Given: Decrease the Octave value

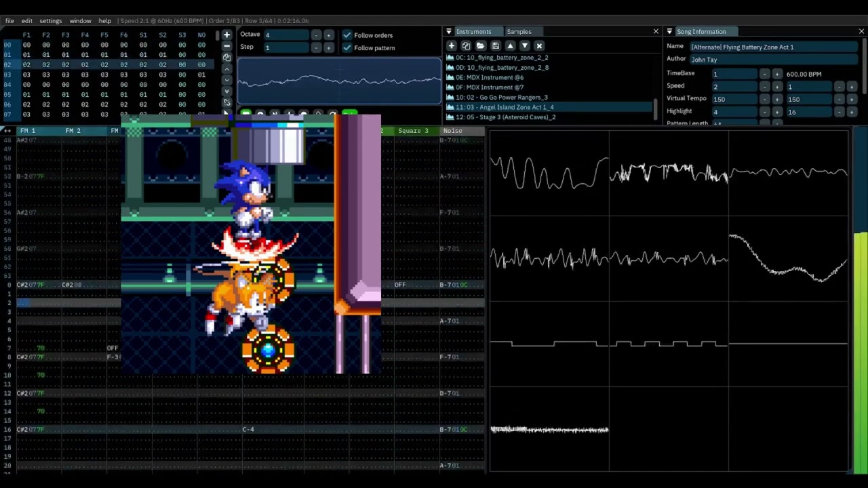Looking at the screenshot, I should click(316, 35).
